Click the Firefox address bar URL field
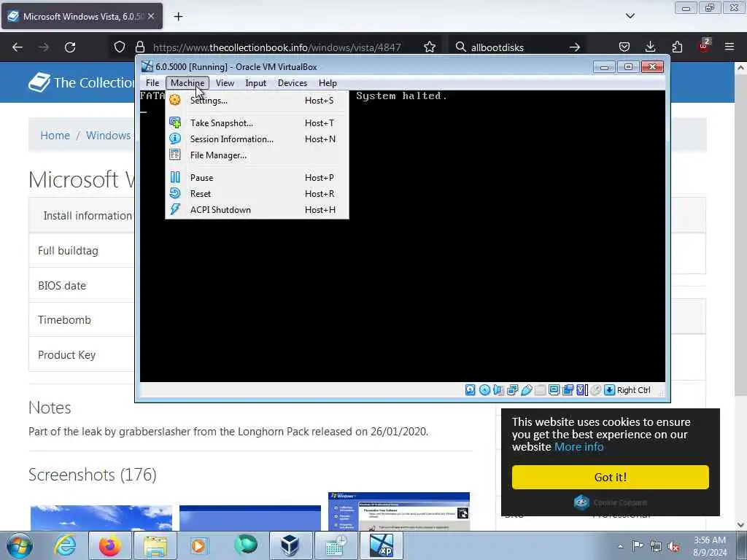747x560 pixels. click(276, 47)
